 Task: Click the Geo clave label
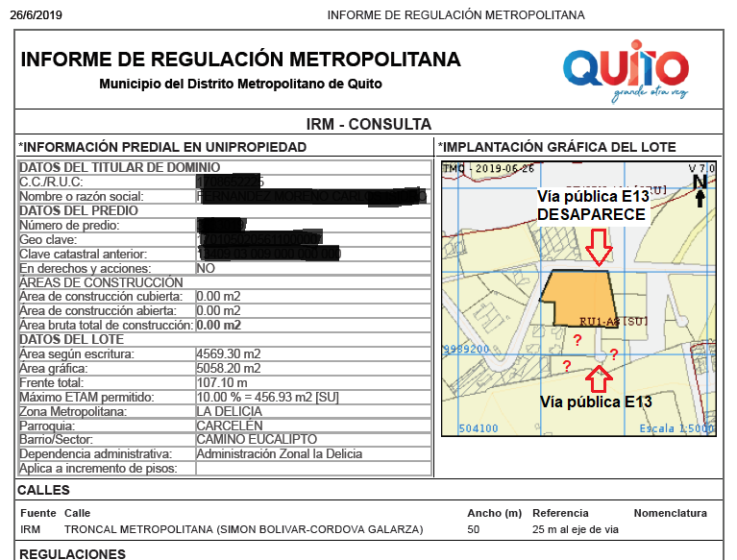(x=48, y=239)
